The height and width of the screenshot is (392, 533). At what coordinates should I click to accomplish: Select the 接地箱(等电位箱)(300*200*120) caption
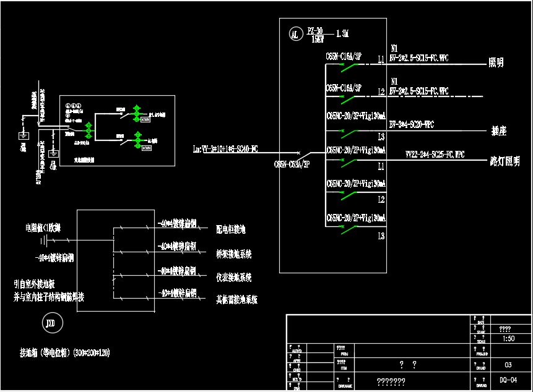click(x=64, y=352)
